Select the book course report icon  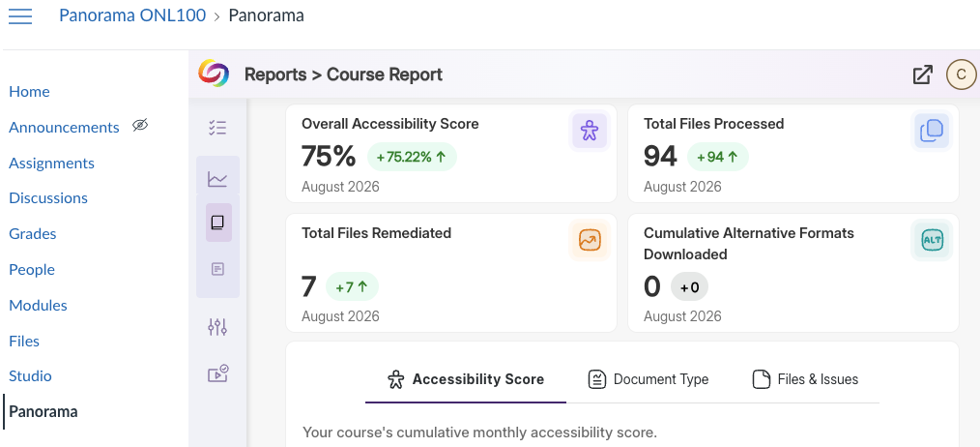tap(217, 223)
